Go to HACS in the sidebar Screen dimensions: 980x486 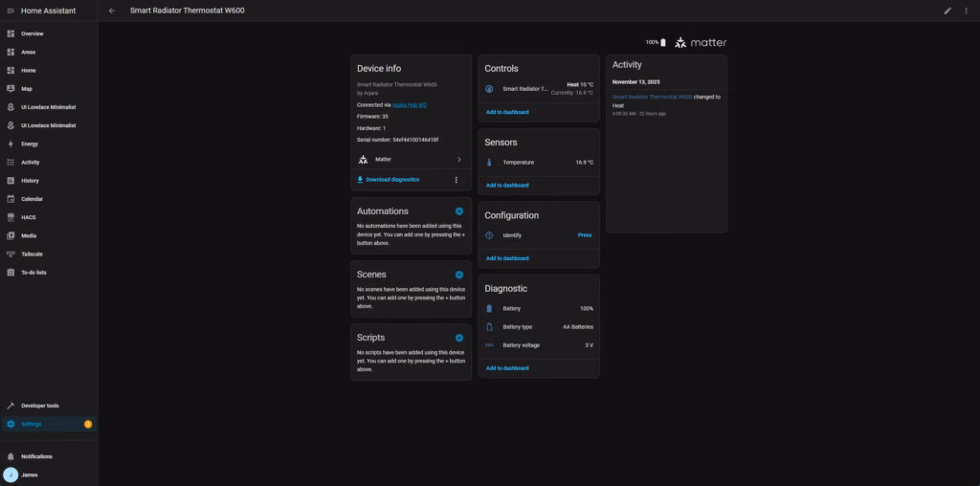coord(29,217)
